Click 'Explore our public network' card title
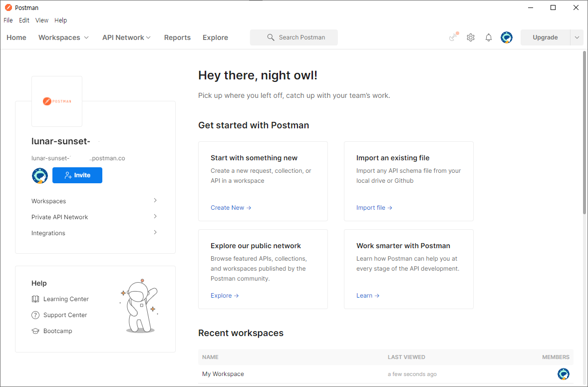This screenshot has height=387, width=588. click(x=256, y=246)
